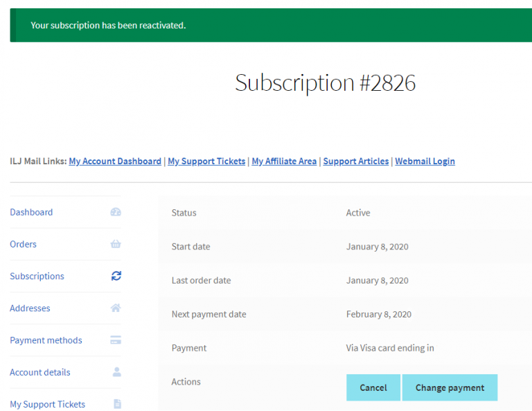The width and height of the screenshot is (532, 411).
Task: Click the Dashboard gauge icon
Action: [x=116, y=212]
